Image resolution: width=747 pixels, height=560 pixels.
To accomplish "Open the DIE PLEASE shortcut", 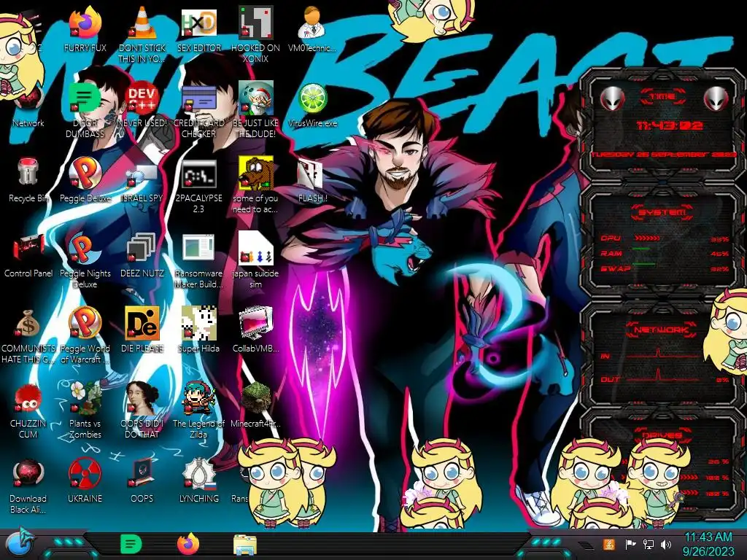I will 142,323.
